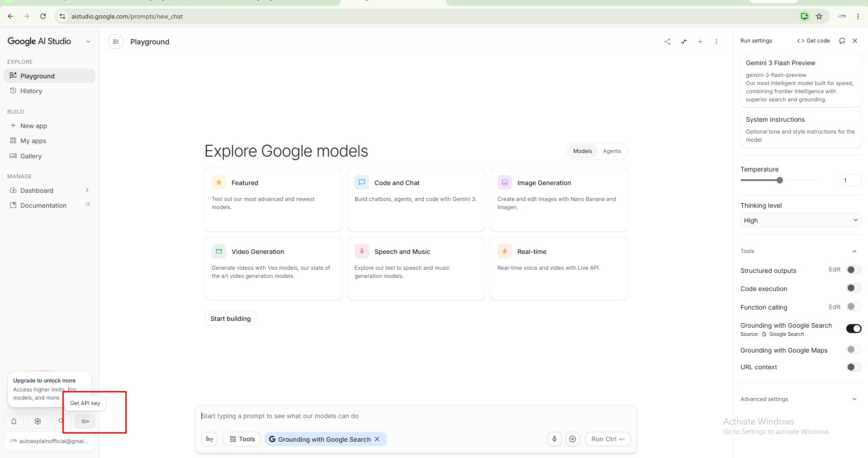Image resolution: width=868 pixels, height=458 pixels.
Task: Click the browser install app icon
Action: pyautogui.click(x=804, y=16)
